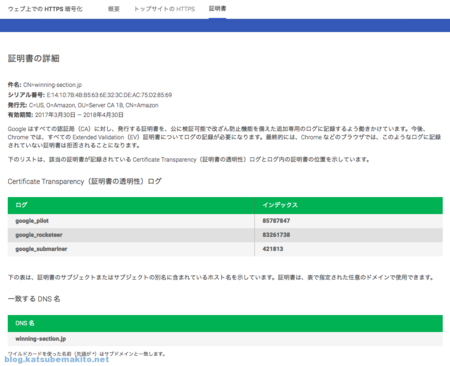Switch to トップサイトの HTTPS tab
This screenshot has height=366, width=450.
point(164,9)
